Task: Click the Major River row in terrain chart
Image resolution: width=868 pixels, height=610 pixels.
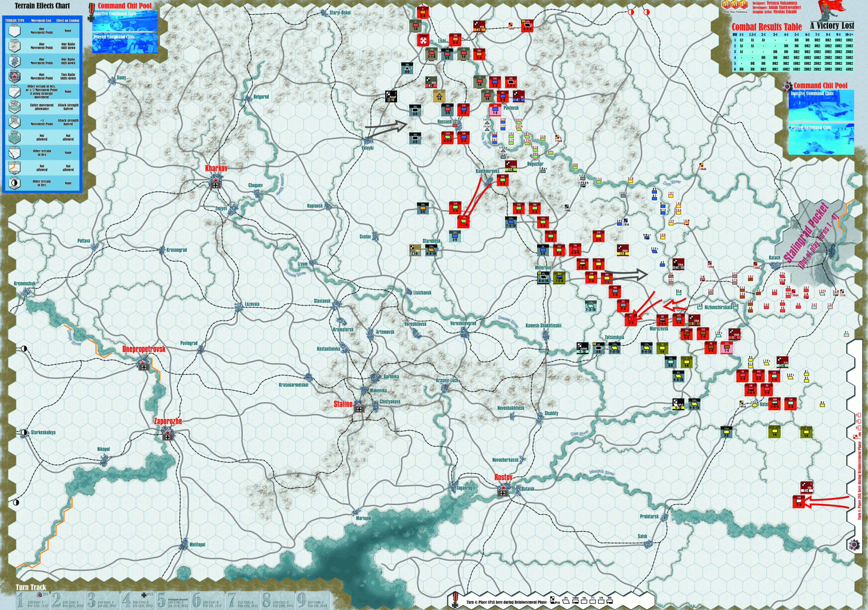Action: pyautogui.click(x=42, y=107)
